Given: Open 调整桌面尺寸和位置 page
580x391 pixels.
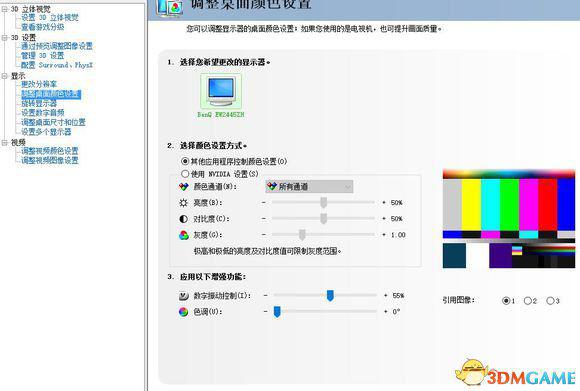Looking at the screenshot, I should pyautogui.click(x=53, y=122).
